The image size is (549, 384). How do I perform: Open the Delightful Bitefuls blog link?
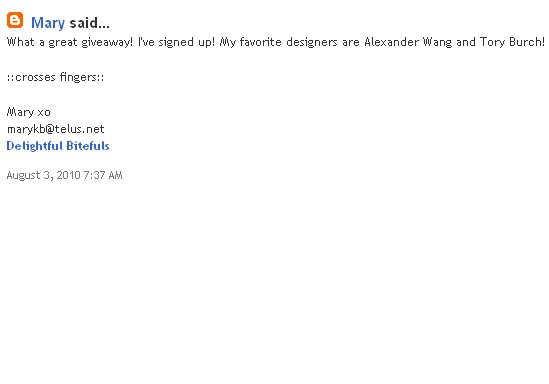[58, 146]
